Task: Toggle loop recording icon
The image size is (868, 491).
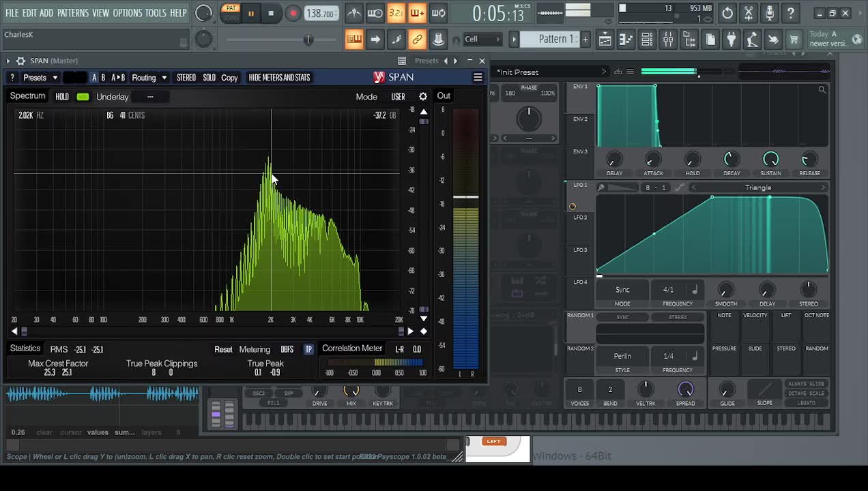Action: (438, 13)
